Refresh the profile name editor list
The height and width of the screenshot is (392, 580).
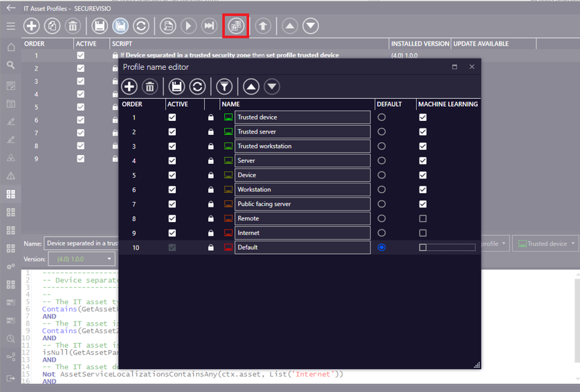point(197,87)
